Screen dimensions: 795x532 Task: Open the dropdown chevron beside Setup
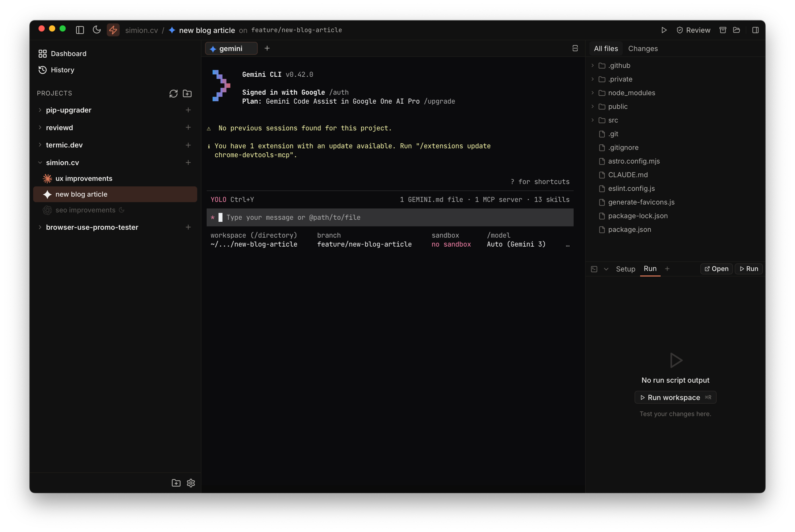tap(606, 269)
